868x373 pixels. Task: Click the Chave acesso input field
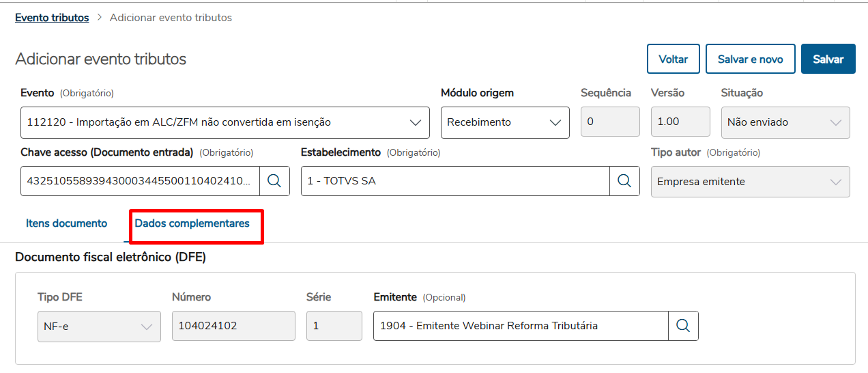140,181
